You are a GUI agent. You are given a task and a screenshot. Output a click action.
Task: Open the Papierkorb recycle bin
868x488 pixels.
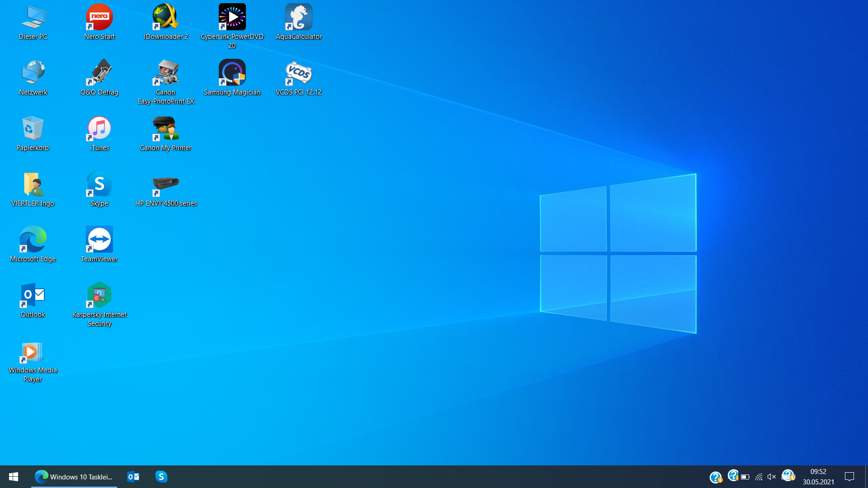click(x=32, y=128)
